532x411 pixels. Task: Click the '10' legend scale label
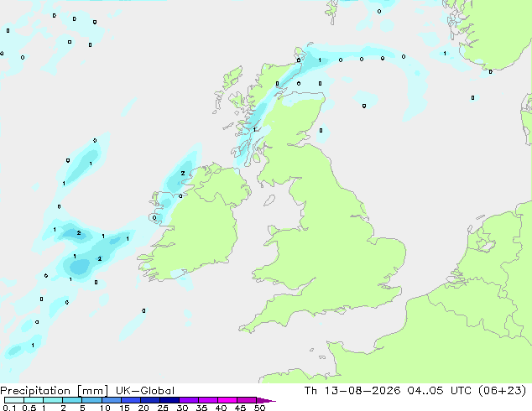105,408
